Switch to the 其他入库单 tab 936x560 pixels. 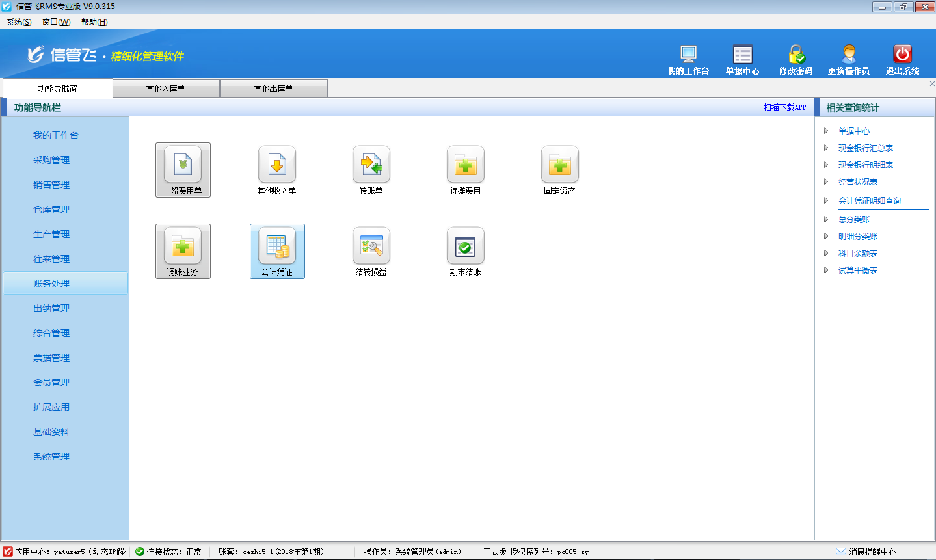coord(166,88)
